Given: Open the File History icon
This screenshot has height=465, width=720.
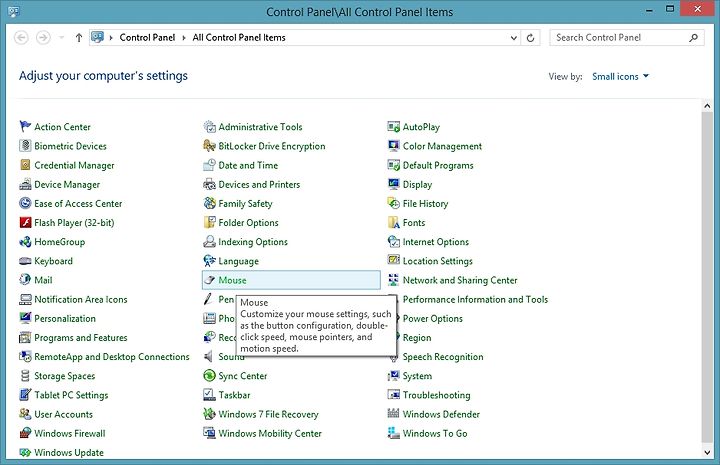Looking at the screenshot, I should pyautogui.click(x=394, y=203).
